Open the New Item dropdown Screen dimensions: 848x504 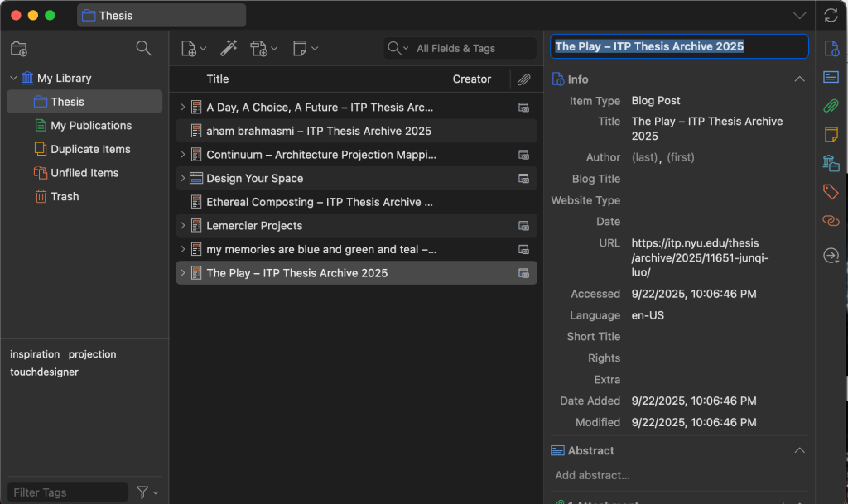pos(194,49)
